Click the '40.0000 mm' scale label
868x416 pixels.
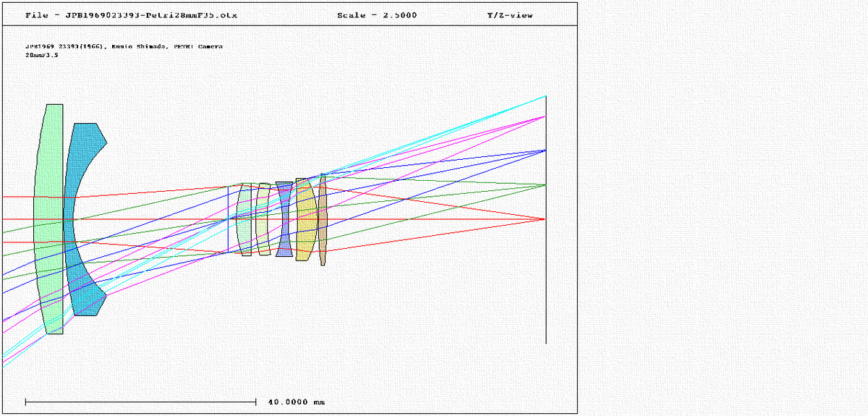tap(296, 402)
